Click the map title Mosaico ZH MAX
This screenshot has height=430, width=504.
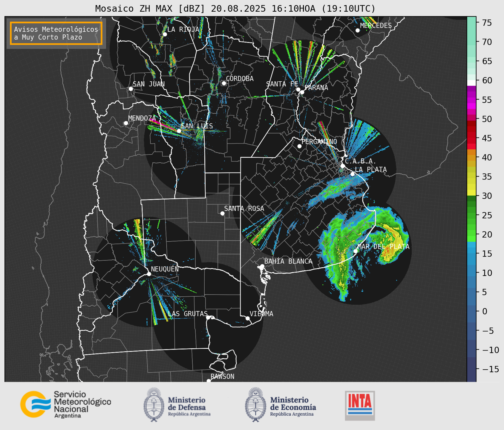pyautogui.click(x=235, y=9)
